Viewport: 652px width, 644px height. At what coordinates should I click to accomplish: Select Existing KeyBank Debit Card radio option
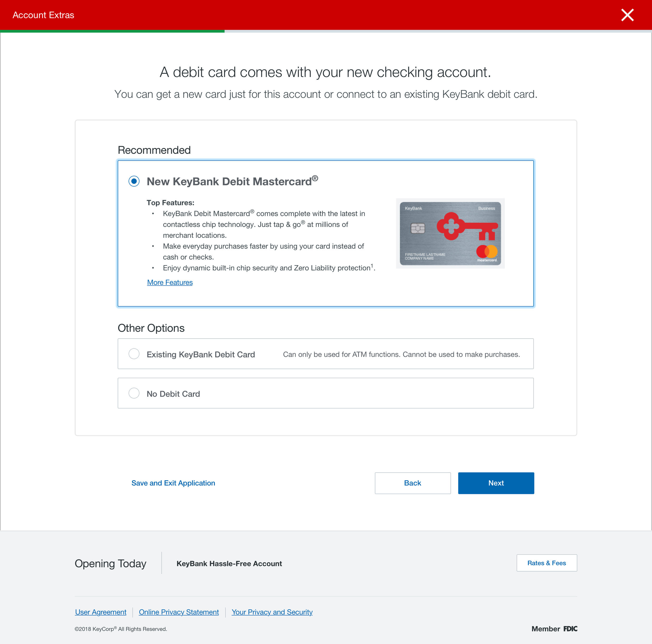(134, 354)
